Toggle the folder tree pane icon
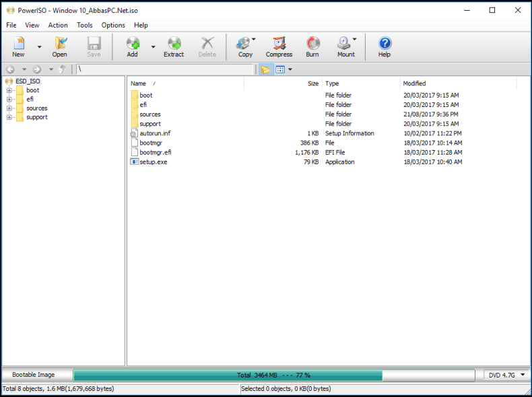The height and width of the screenshot is (397, 532). 265,69
